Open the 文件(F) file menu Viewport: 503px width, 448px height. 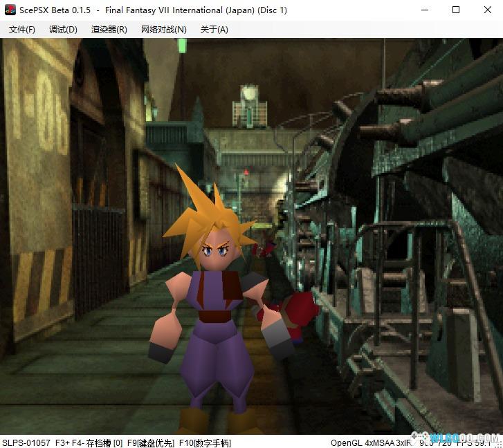tap(21, 30)
